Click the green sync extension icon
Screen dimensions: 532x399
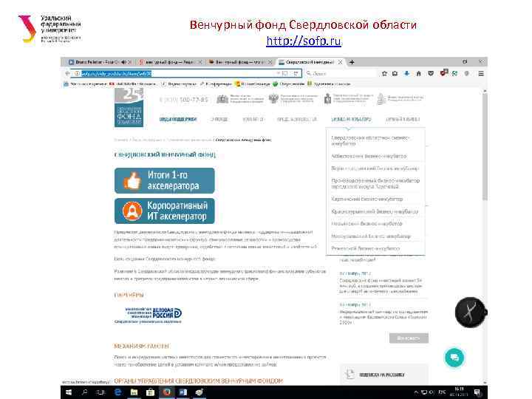pos(454,73)
